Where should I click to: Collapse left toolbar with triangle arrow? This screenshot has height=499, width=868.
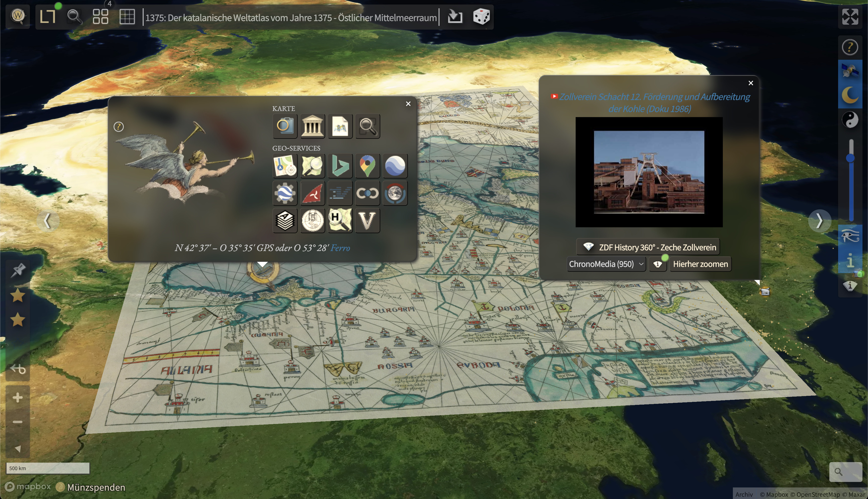pos(18,448)
